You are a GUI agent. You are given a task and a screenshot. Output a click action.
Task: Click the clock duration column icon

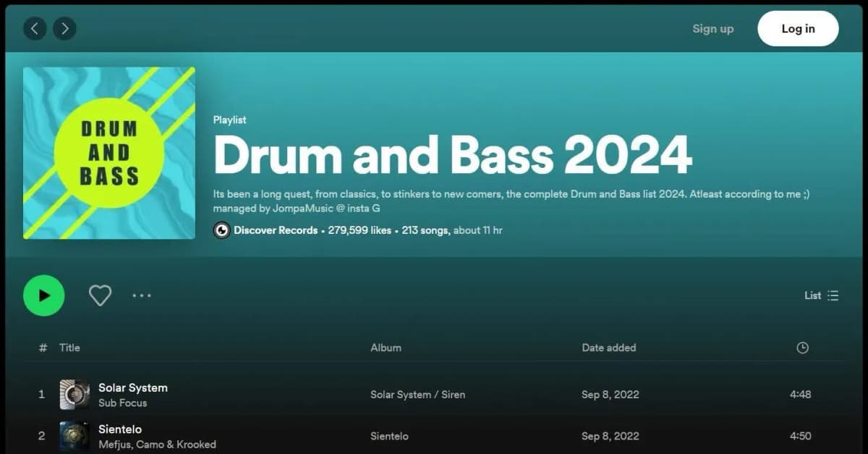(x=802, y=348)
